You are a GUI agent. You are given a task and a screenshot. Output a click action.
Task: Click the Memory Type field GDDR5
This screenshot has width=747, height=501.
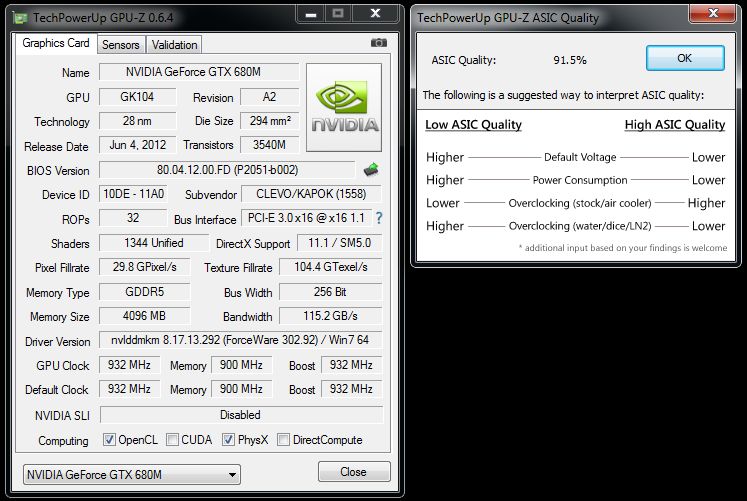144,291
